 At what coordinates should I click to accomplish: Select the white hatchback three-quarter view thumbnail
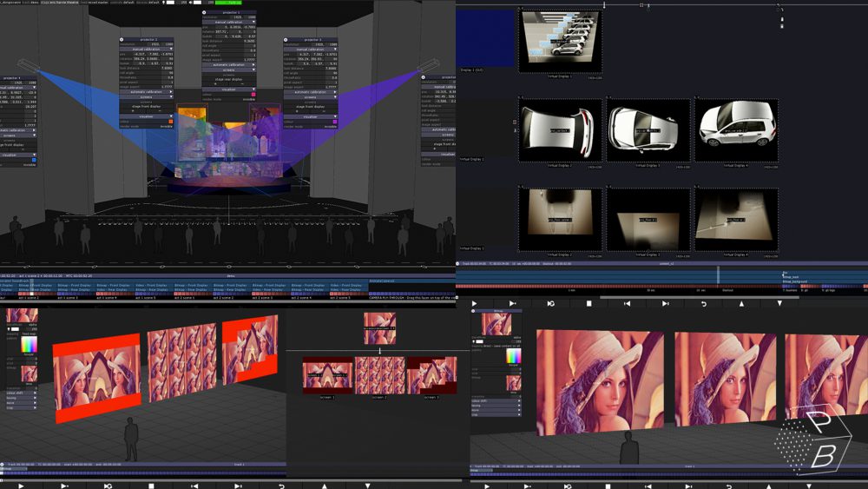point(736,130)
